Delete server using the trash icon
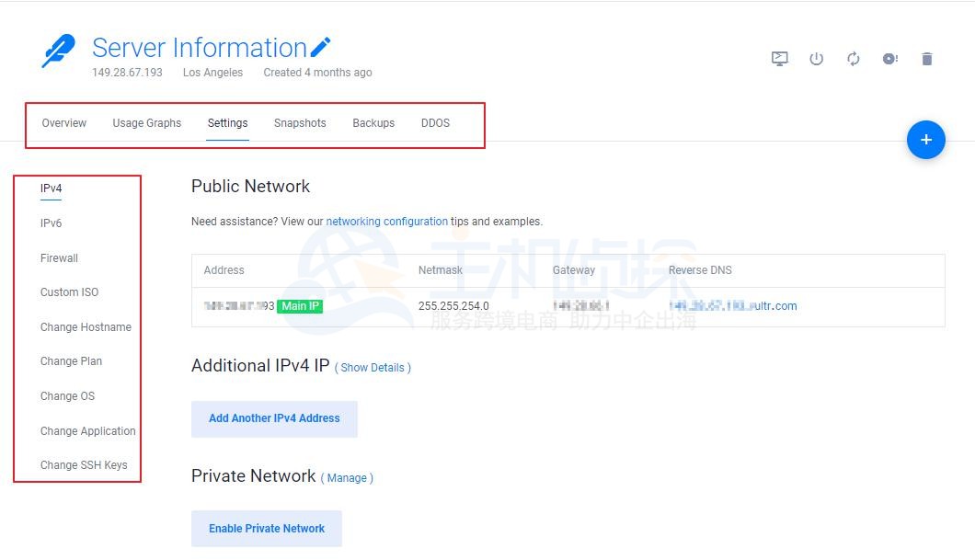This screenshot has width=975, height=560. (926, 59)
